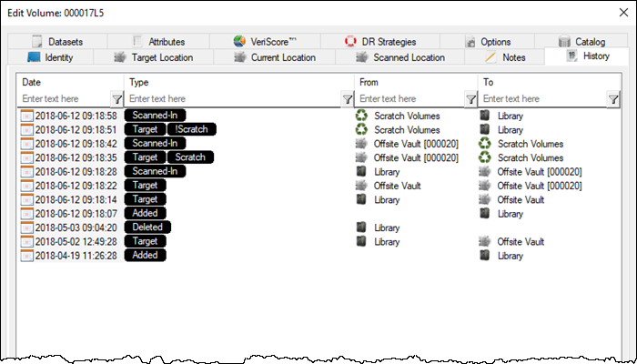Open the Catalog tab
This screenshot has width=637, height=364.
(581, 42)
